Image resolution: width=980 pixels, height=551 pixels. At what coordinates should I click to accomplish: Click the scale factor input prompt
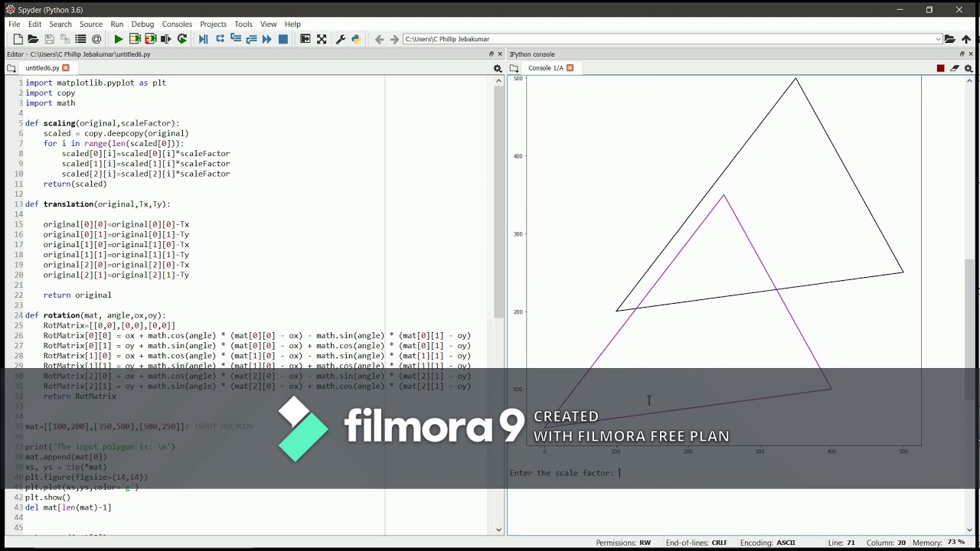click(564, 473)
